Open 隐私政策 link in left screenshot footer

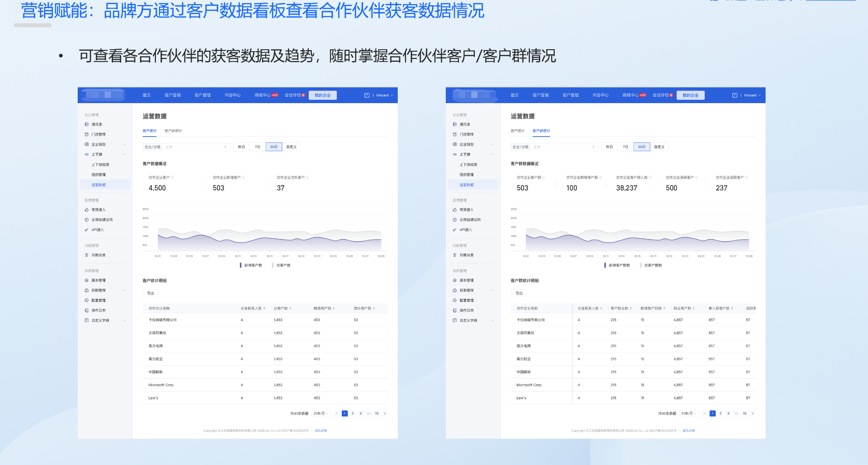coord(321,430)
